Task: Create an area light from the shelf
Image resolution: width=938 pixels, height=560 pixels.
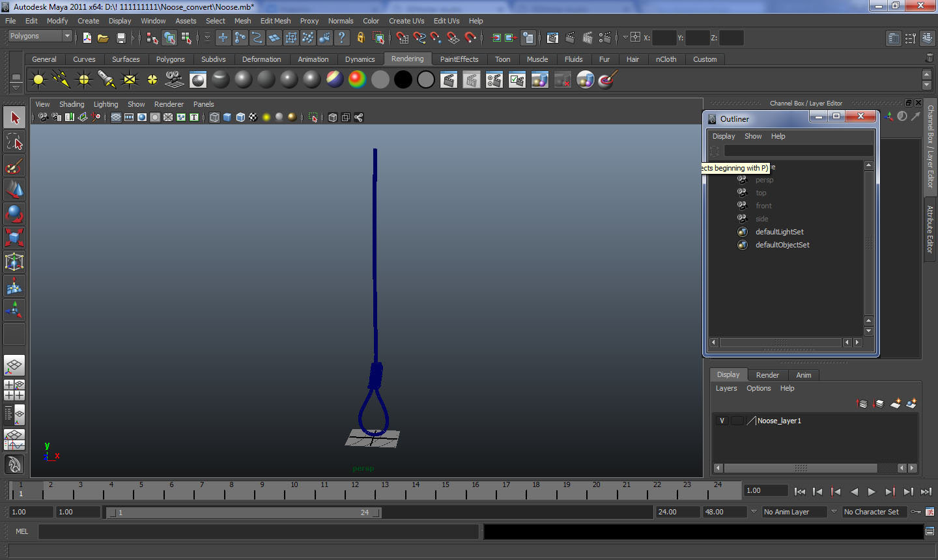Action: click(130, 80)
